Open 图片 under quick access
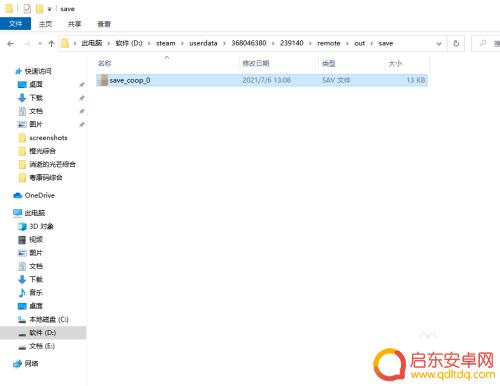Viewport: 500px width, 386px height. (x=36, y=124)
